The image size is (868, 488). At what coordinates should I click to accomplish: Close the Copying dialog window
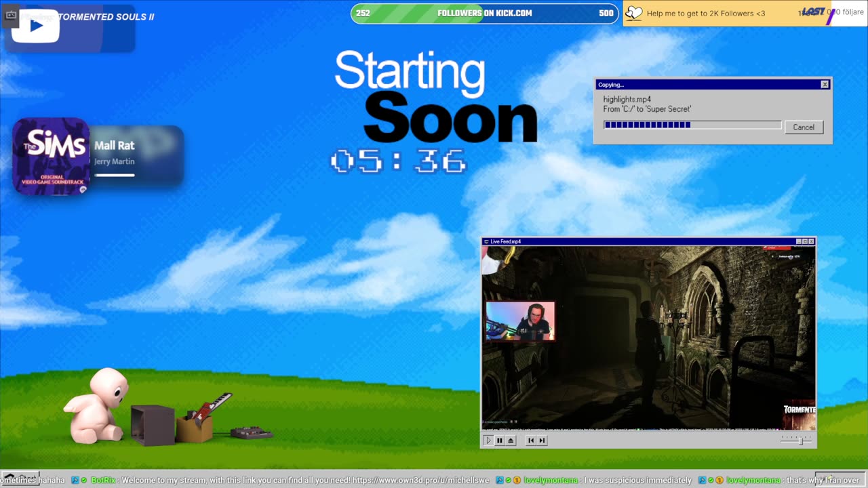click(825, 85)
